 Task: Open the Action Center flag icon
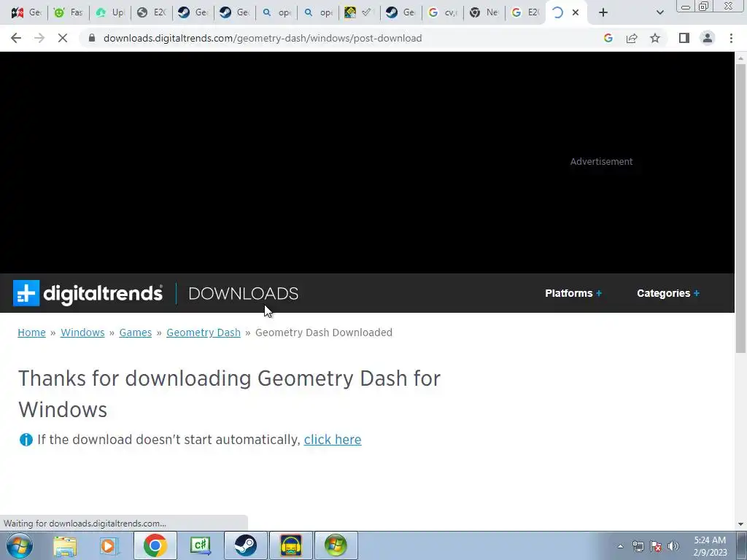(656, 546)
